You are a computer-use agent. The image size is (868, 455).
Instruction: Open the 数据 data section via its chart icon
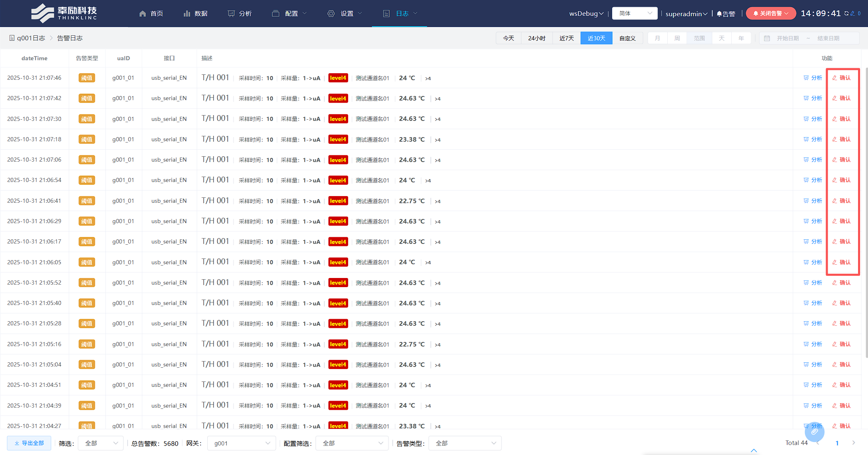[186, 13]
